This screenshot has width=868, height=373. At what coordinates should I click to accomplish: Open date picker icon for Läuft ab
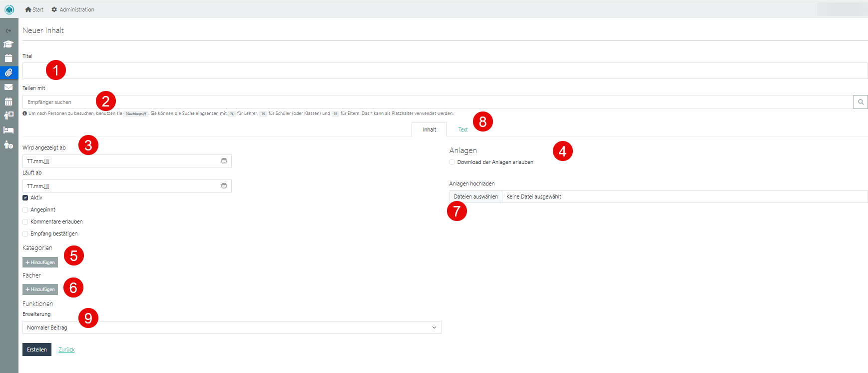224,186
